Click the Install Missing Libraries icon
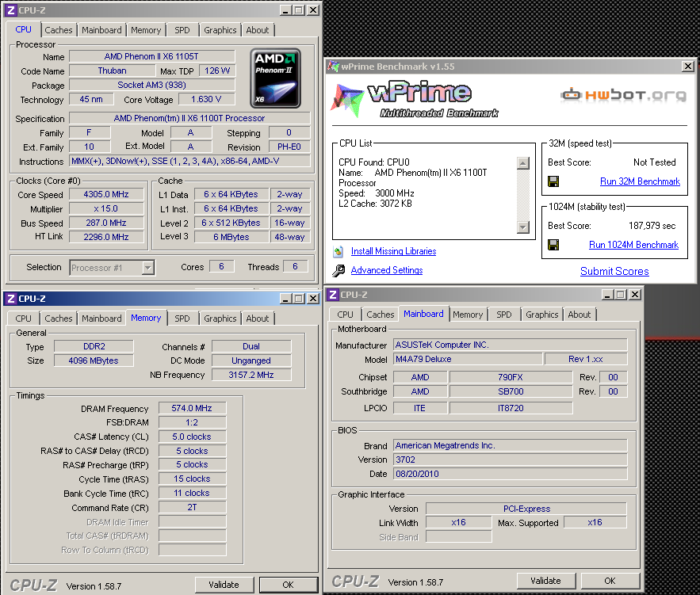This screenshot has height=595, width=700. [339, 252]
